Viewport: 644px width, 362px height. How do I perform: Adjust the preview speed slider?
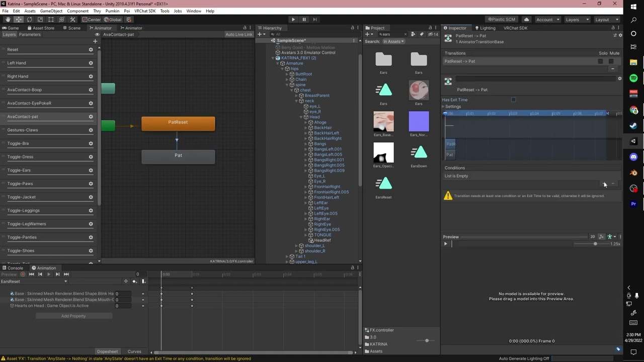[x=595, y=244]
